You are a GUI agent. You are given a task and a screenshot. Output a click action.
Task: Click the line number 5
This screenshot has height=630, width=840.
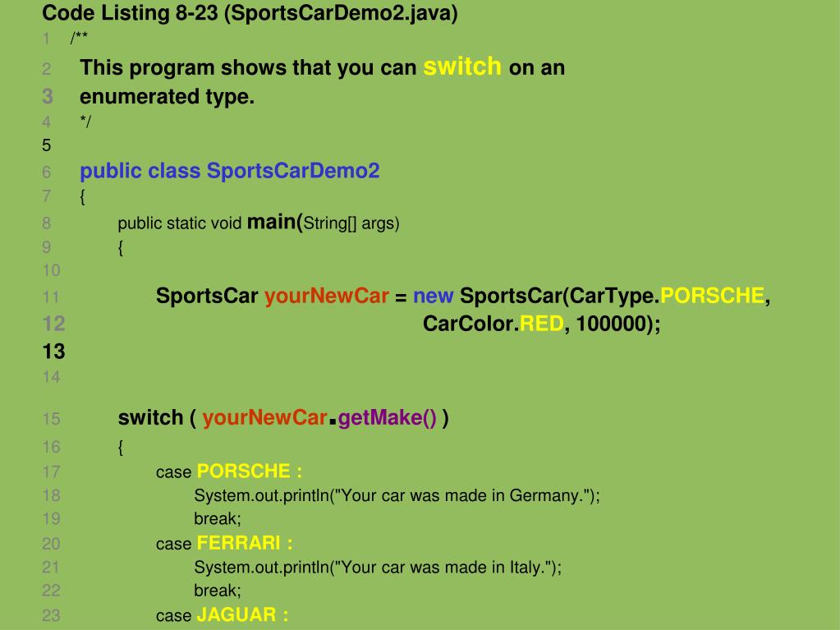click(47, 145)
